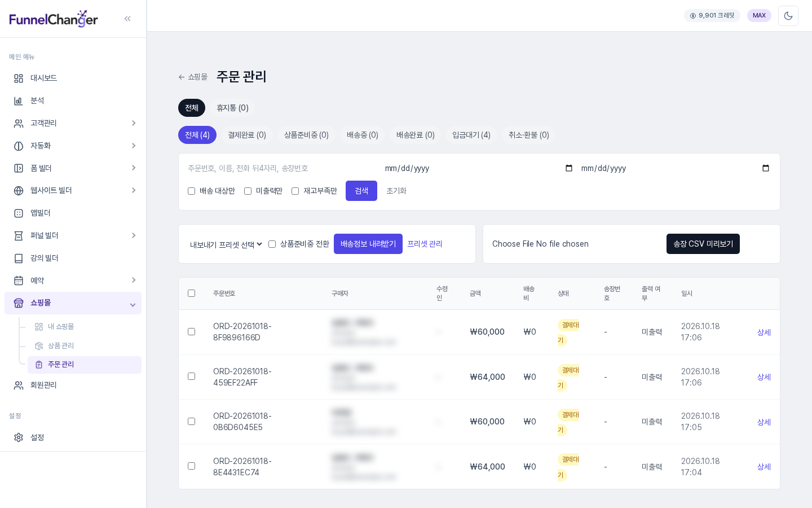Expand the 고객관리 submenu chevron
This screenshot has width=812, height=508.
[134, 123]
